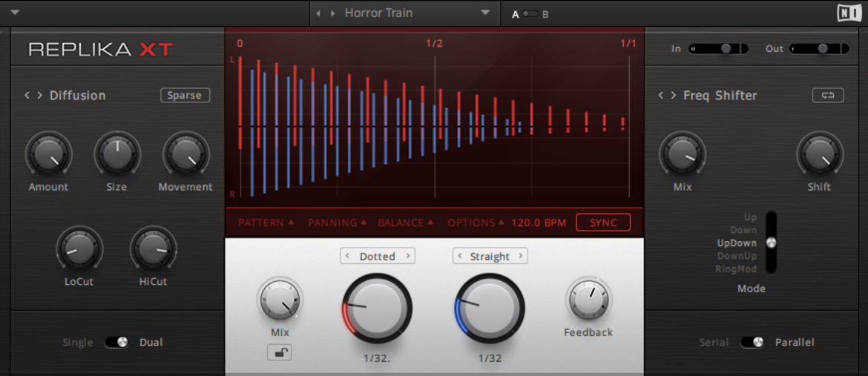Click the delay Mix knob
Screen dimensions: 868x376
(x=280, y=300)
